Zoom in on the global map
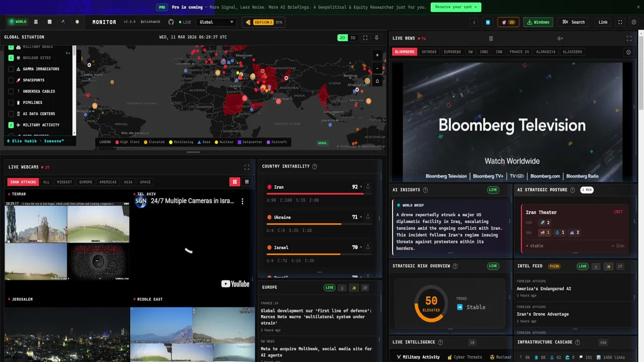This screenshot has height=362, width=644. 377,55
